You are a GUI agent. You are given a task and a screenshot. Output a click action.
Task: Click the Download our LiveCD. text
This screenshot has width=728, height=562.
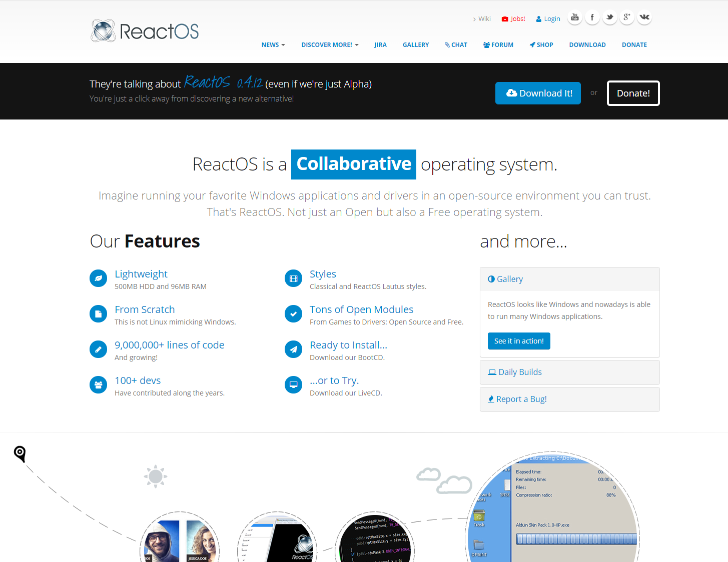pos(346,393)
